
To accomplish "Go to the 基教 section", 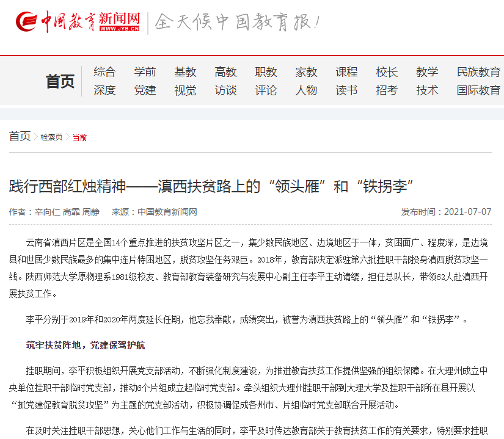I will tap(185, 71).
